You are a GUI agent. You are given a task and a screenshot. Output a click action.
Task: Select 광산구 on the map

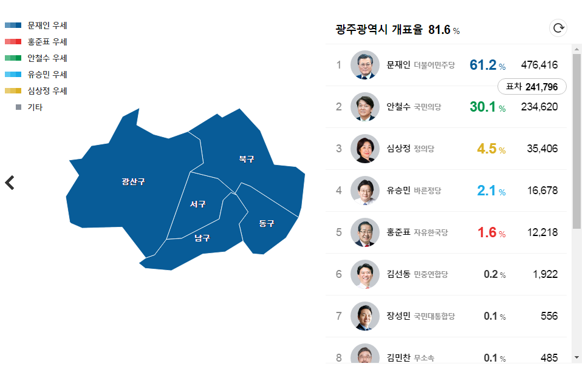pos(133,181)
